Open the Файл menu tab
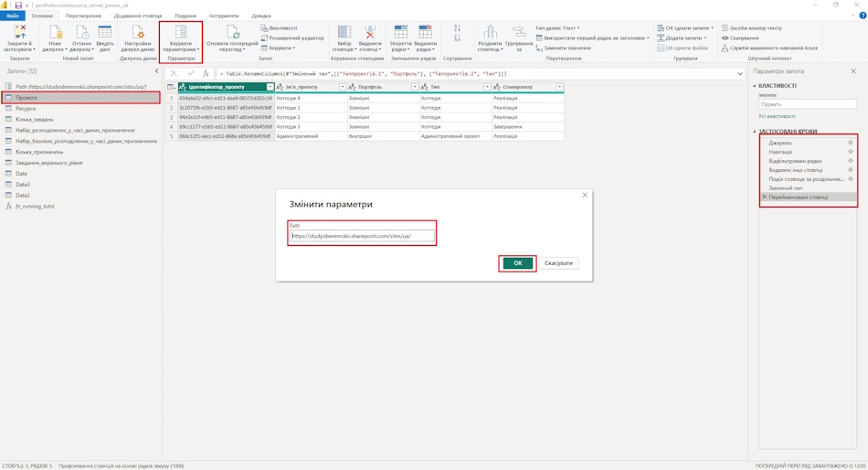This screenshot has height=470, width=868. click(12, 16)
